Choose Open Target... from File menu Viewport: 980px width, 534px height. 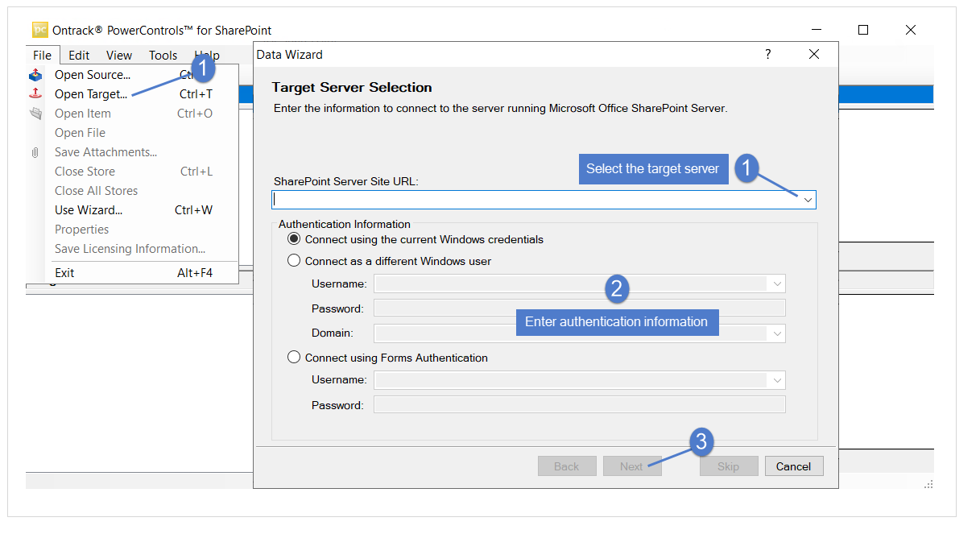133,94
